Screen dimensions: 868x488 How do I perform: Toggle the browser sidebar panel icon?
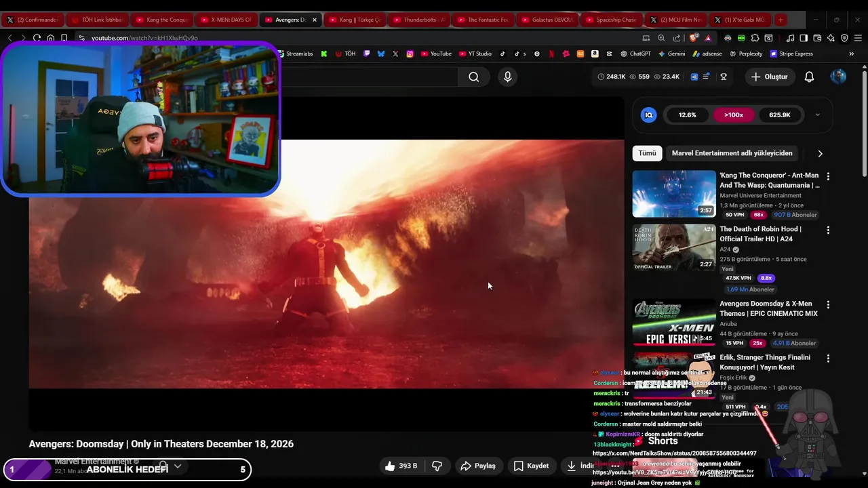(804, 38)
